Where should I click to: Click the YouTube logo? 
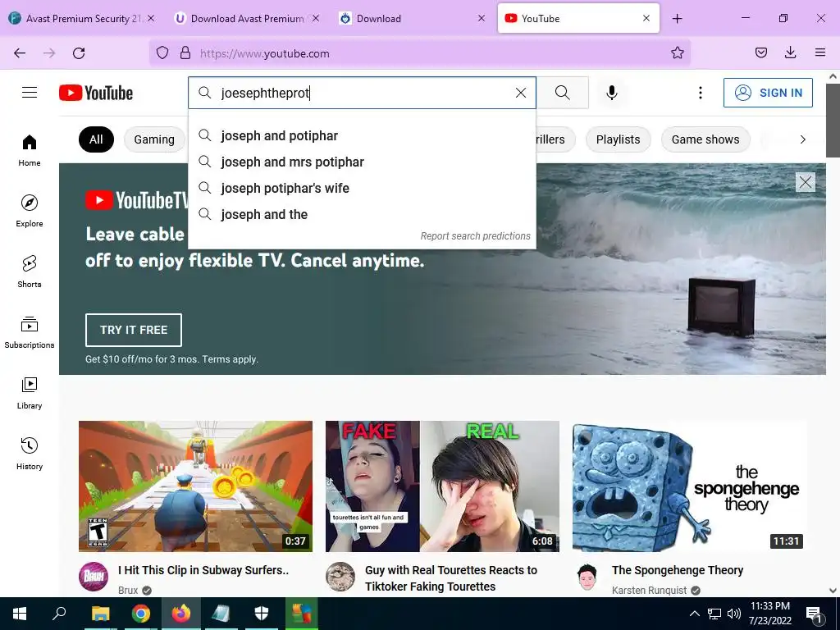click(96, 93)
